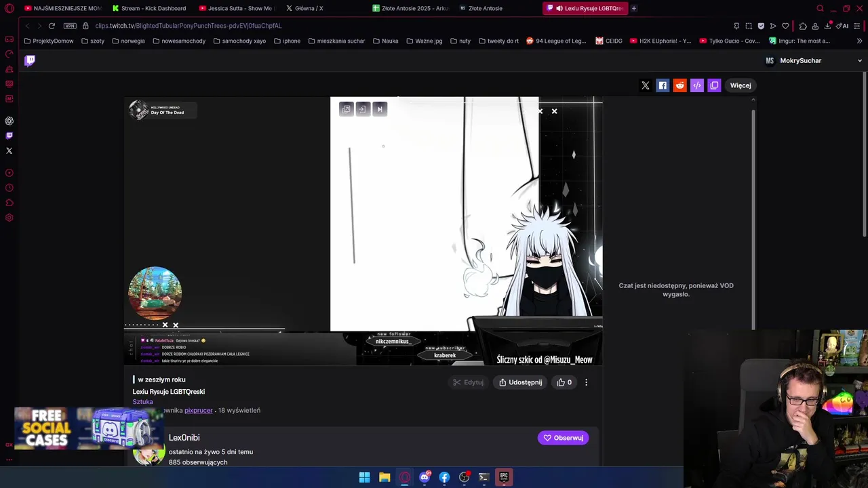868x488 pixels.
Task: Share clip on Facebook
Action: [x=663, y=85]
